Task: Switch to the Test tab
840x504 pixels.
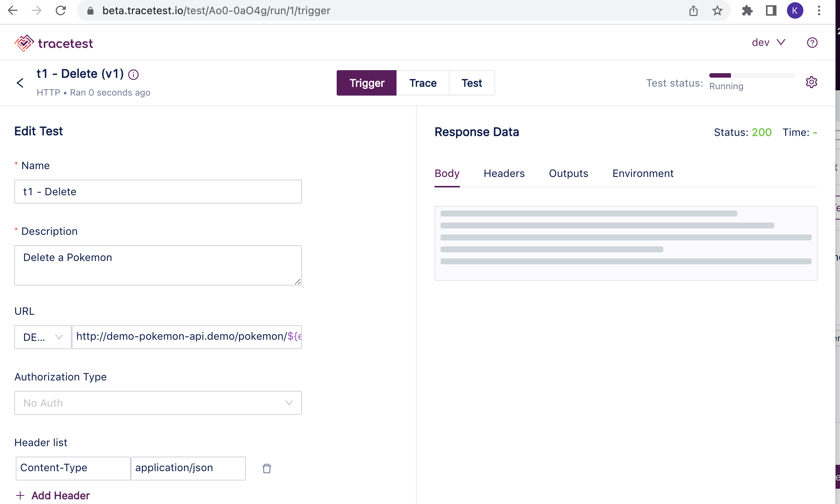Action: [x=472, y=83]
